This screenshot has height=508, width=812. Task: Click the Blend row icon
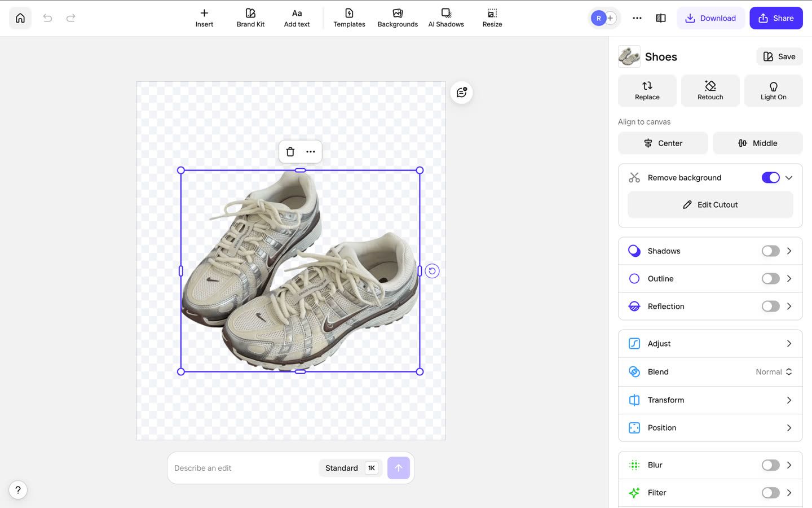[634, 372]
